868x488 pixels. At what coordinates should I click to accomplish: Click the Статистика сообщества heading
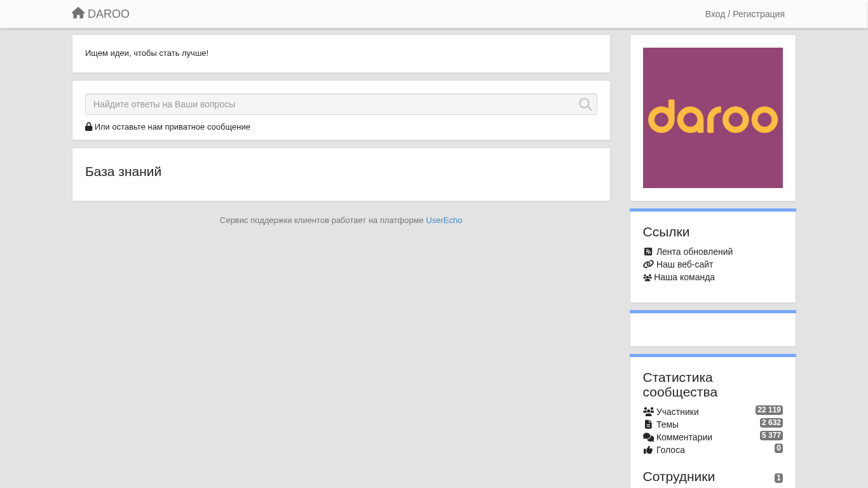click(680, 385)
